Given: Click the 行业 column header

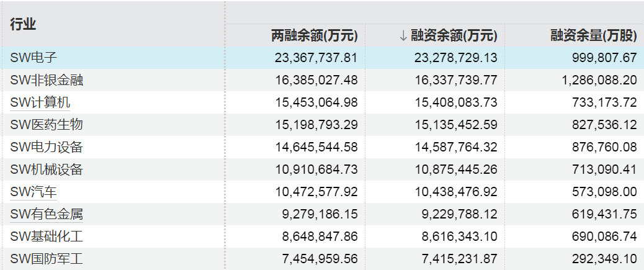Looking at the screenshot, I should point(23,24).
